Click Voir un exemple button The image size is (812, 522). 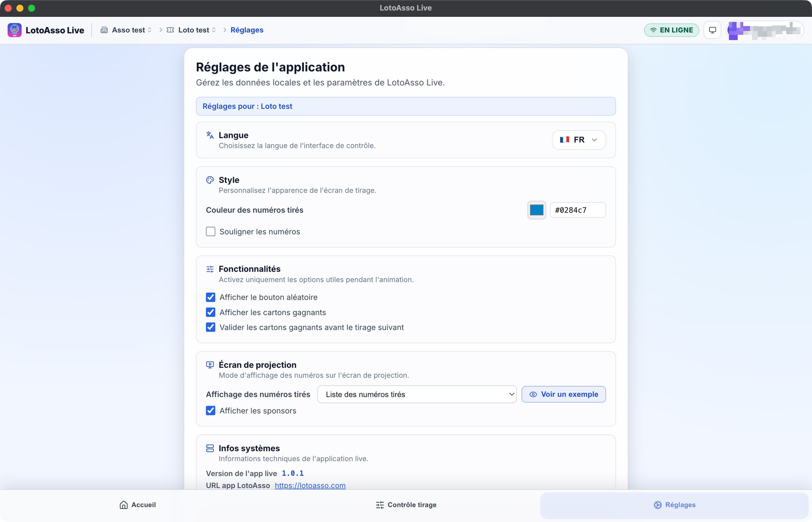(563, 394)
